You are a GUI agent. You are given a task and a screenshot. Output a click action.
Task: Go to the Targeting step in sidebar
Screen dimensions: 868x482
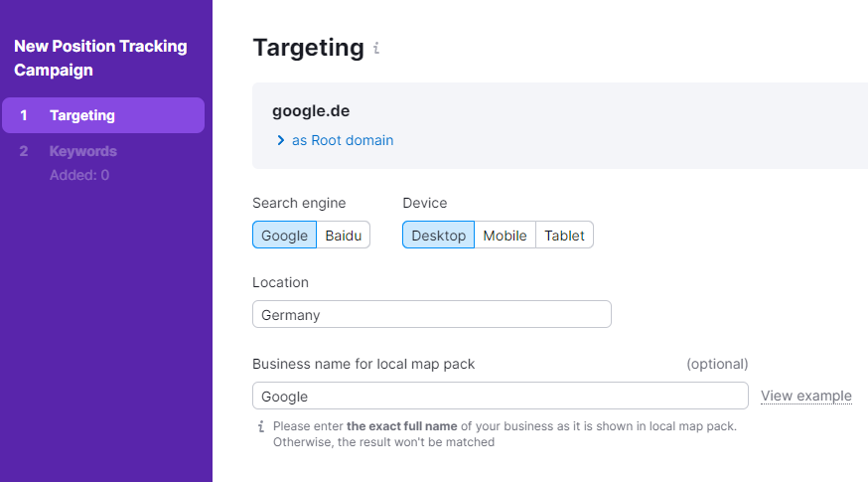(82, 115)
